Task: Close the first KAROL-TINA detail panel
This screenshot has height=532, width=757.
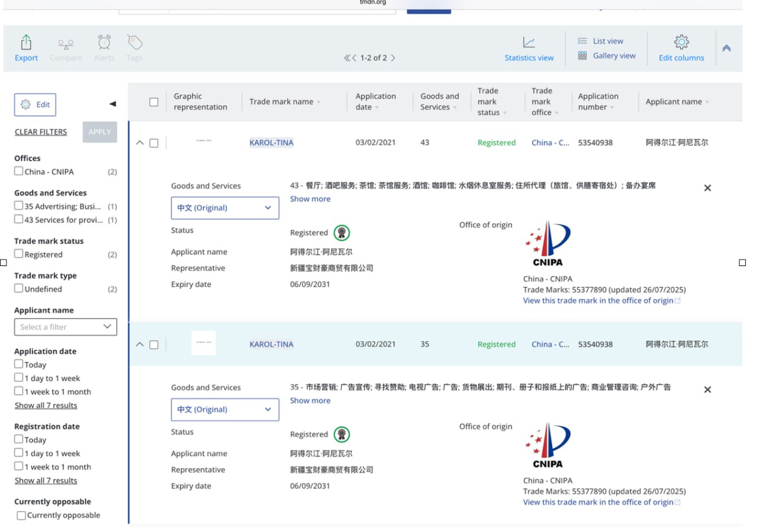Action: pyautogui.click(x=707, y=188)
